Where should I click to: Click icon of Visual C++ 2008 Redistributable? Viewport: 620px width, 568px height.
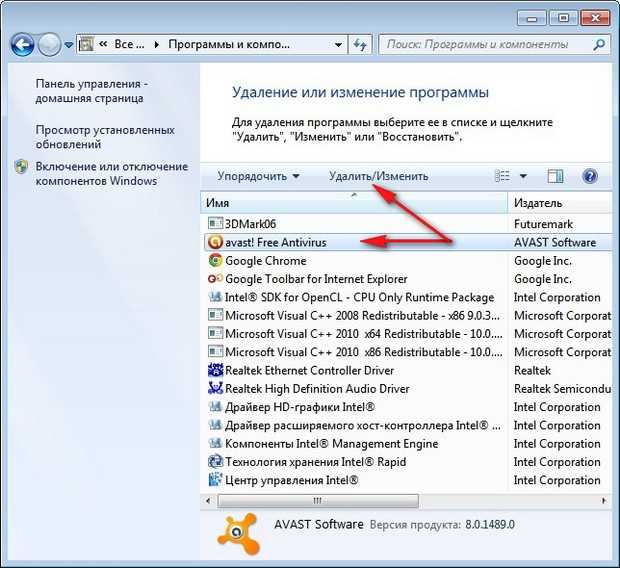point(215,315)
